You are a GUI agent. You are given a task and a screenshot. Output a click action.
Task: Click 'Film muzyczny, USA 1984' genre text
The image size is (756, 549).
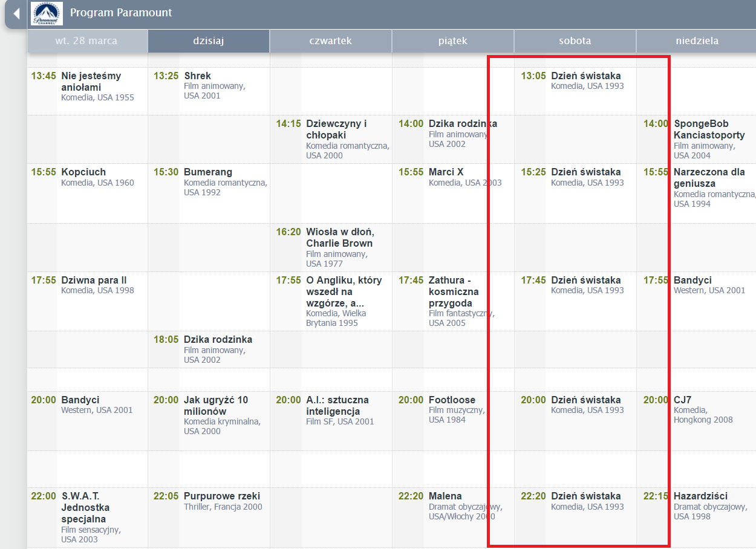click(x=457, y=415)
